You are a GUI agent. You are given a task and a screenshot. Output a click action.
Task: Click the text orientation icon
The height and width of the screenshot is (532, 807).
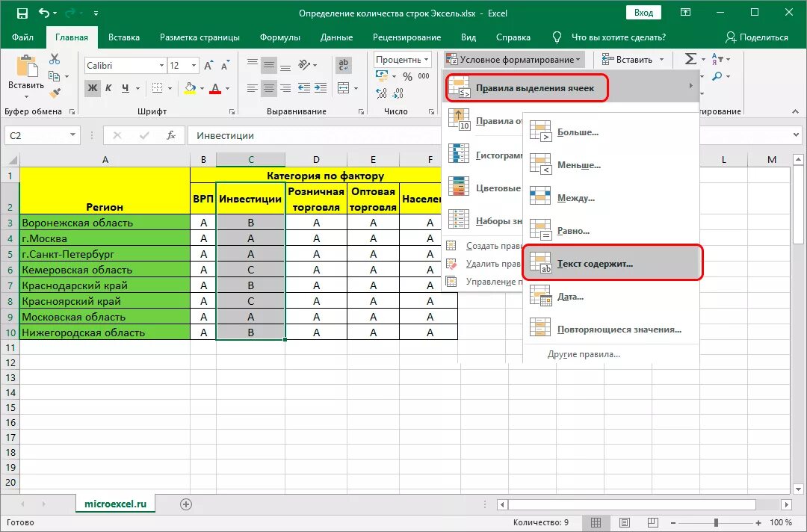pyautogui.click(x=303, y=65)
